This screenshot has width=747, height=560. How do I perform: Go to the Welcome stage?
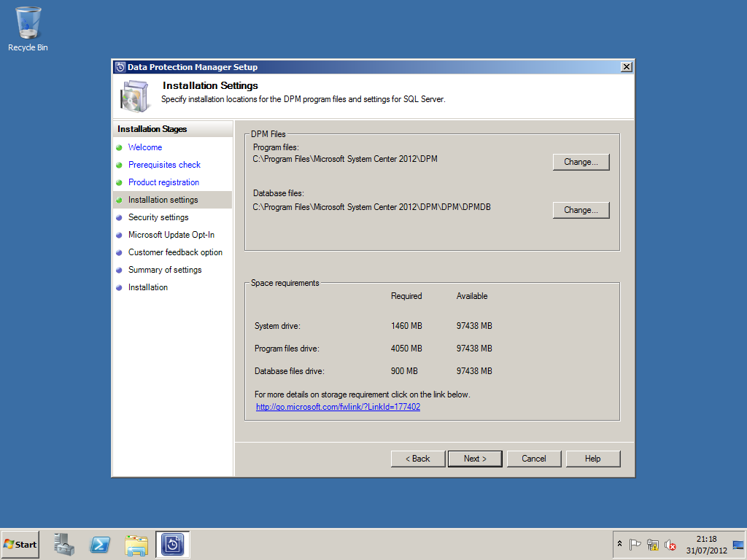pyautogui.click(x=145, y=147)
